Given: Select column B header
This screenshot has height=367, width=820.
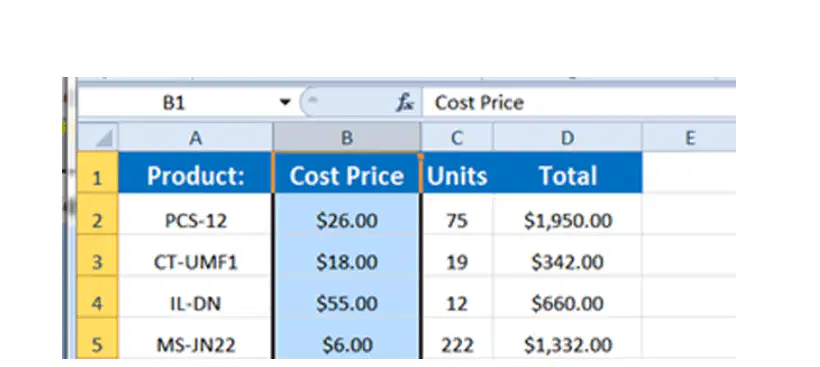Looking at the screenshot, I should (x=347, y=138).
